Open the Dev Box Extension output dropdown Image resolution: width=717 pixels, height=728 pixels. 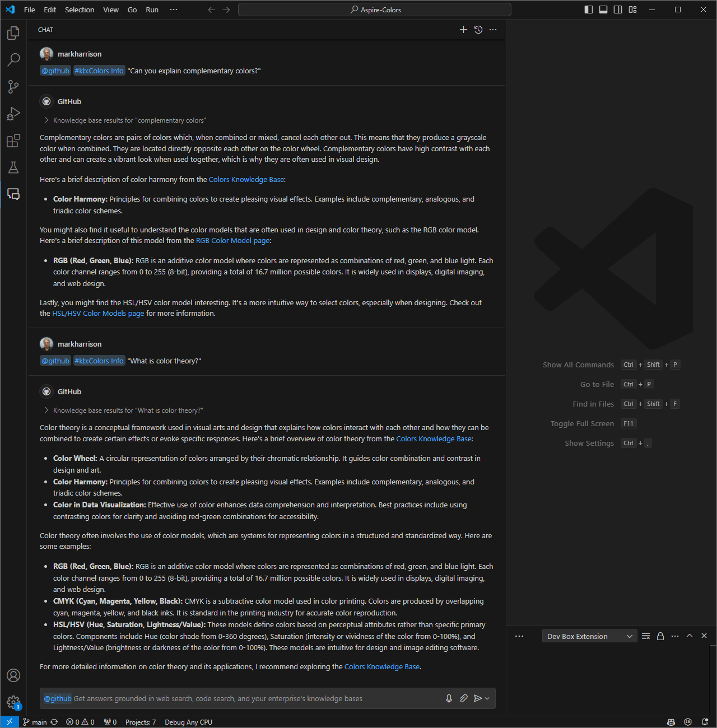[x=589, y=636]
